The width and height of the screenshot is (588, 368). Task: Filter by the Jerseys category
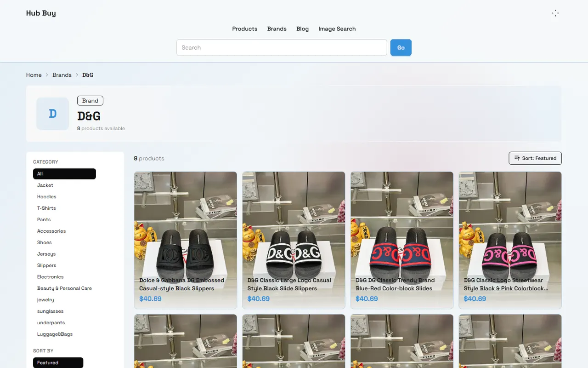pos(46,254)
